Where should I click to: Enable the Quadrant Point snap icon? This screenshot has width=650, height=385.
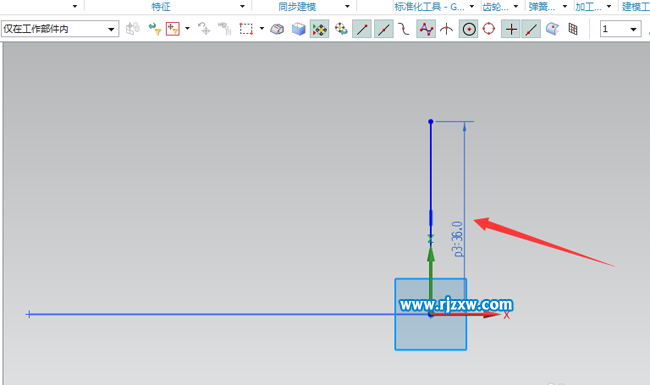pyautogui.click(x=489, y=29)
